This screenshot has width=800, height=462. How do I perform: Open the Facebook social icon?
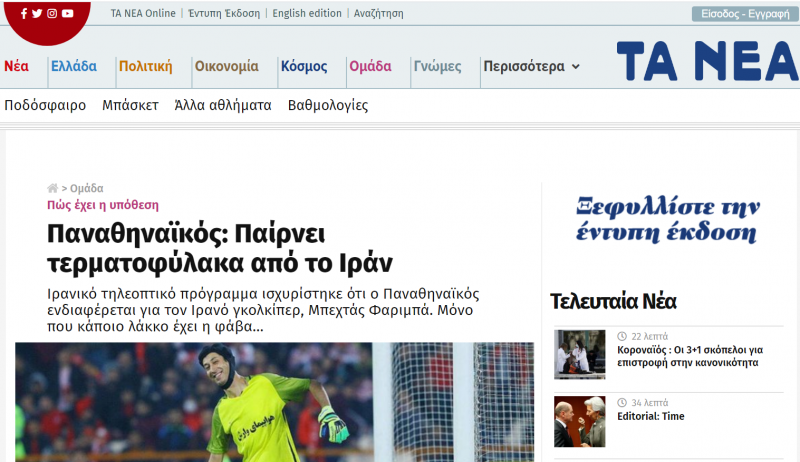(24, 14)
